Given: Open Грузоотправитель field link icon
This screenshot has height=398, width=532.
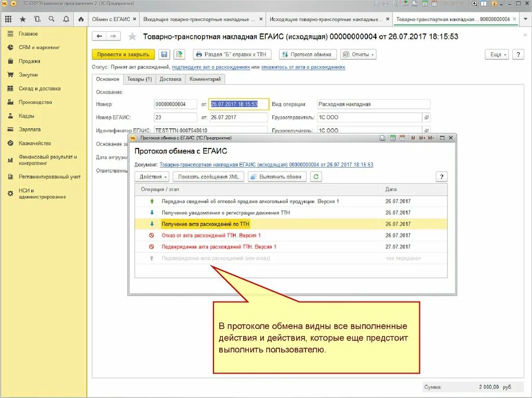Looking at the screenshot, I should tap(426, 117).
